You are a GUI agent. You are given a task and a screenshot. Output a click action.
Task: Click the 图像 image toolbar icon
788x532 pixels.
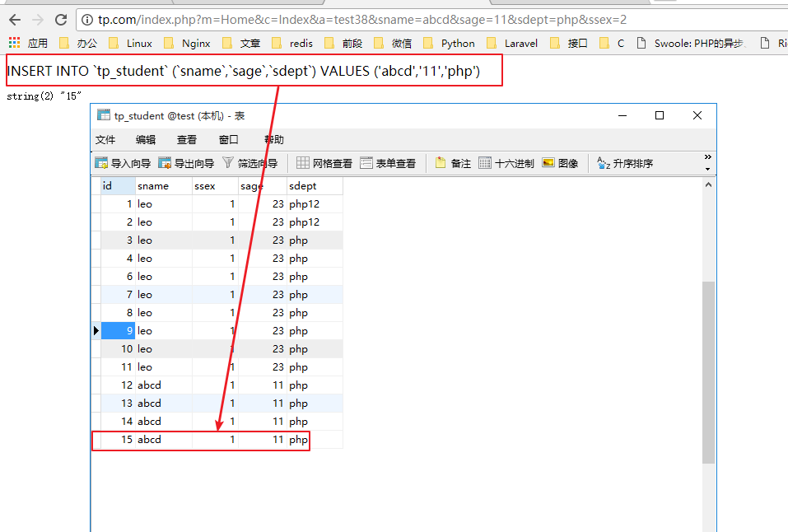click(548, 163)
